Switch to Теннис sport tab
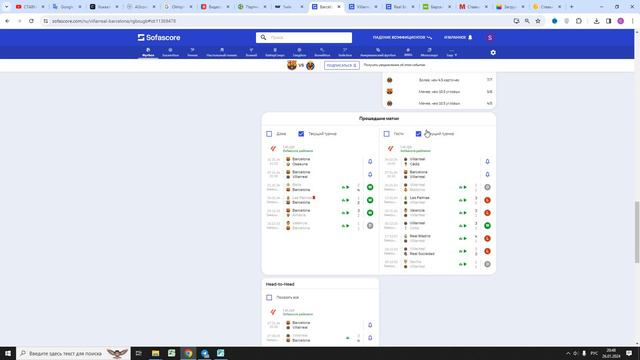 click(x=192, y=53)
